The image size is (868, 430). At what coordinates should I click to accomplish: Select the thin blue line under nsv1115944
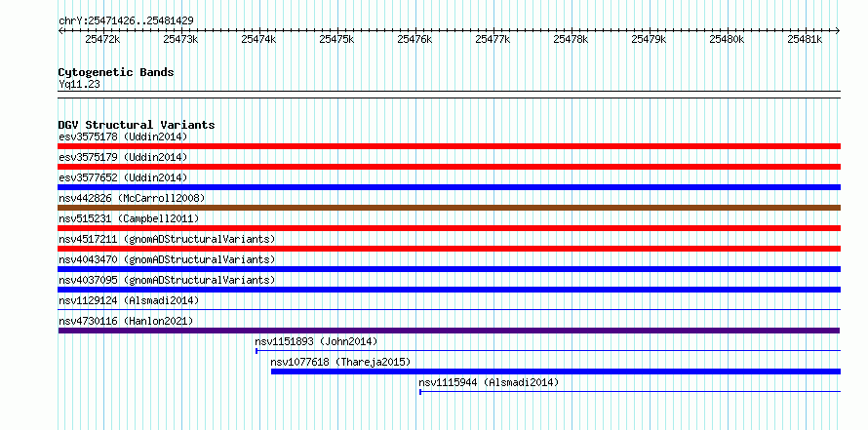click(630, 392)
